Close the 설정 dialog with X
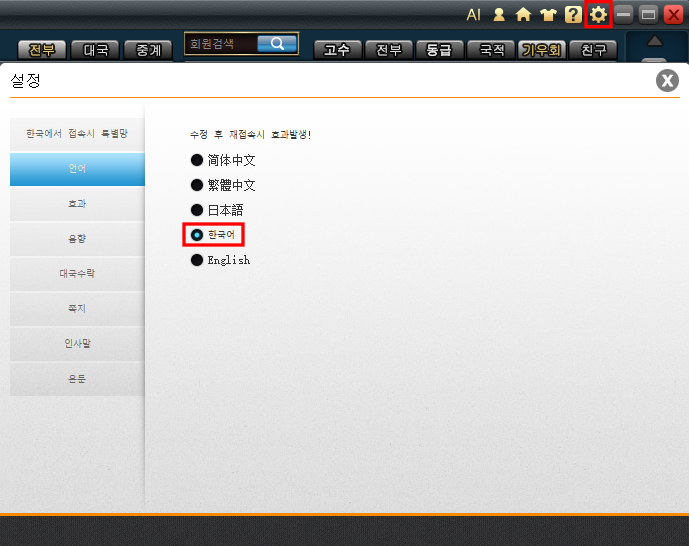Screen dimensions: 689x546 pos(667,81)
